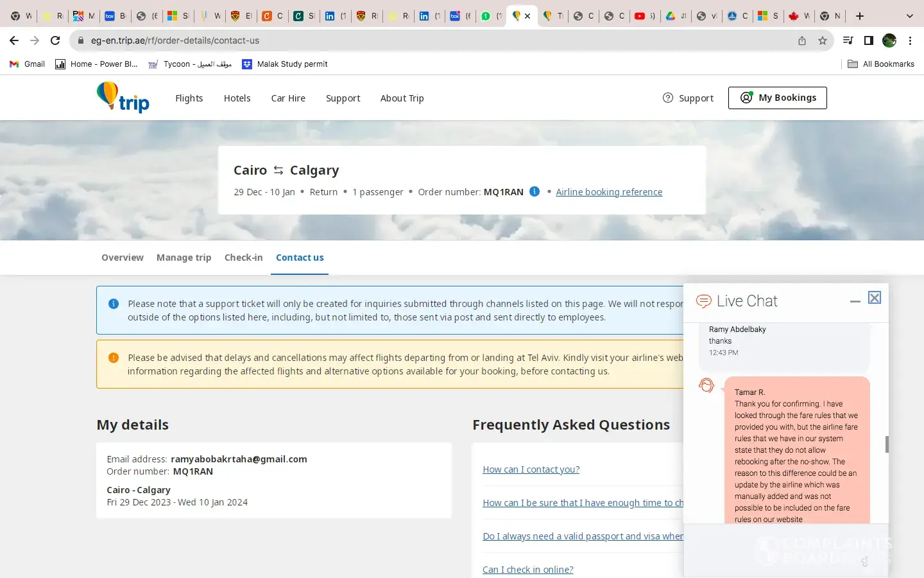Click Support with the question mark icon
Viewport: 924px width, 578px height.
(688, 98)
